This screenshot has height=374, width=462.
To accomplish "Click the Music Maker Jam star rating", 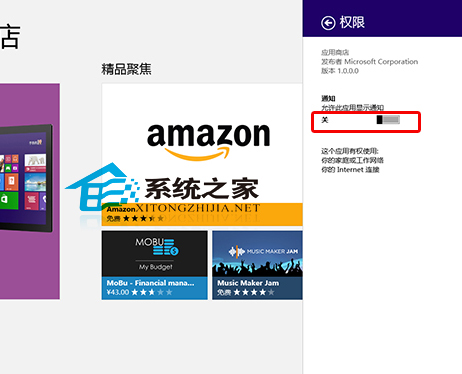I will coord(254,292).
